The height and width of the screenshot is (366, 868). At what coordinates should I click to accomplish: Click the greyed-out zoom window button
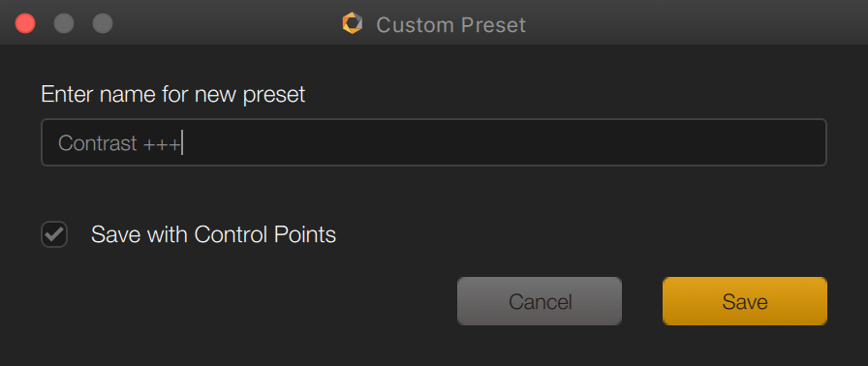click(103, 24)
